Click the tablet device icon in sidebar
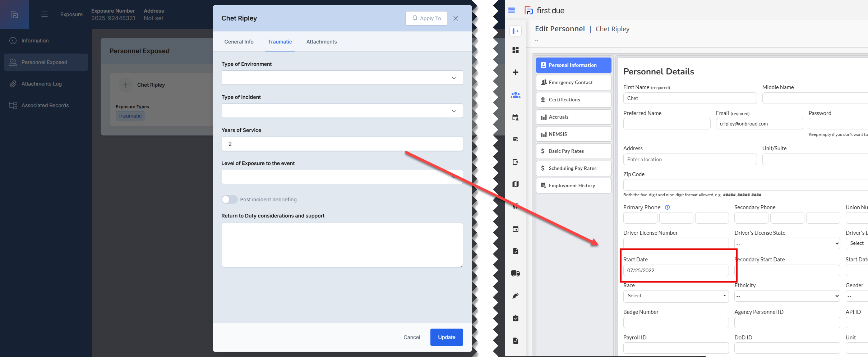 516,162
